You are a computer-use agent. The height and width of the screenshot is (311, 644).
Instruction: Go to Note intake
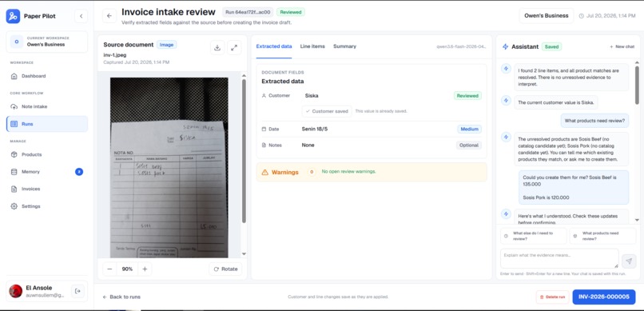[x=47, y=106]
